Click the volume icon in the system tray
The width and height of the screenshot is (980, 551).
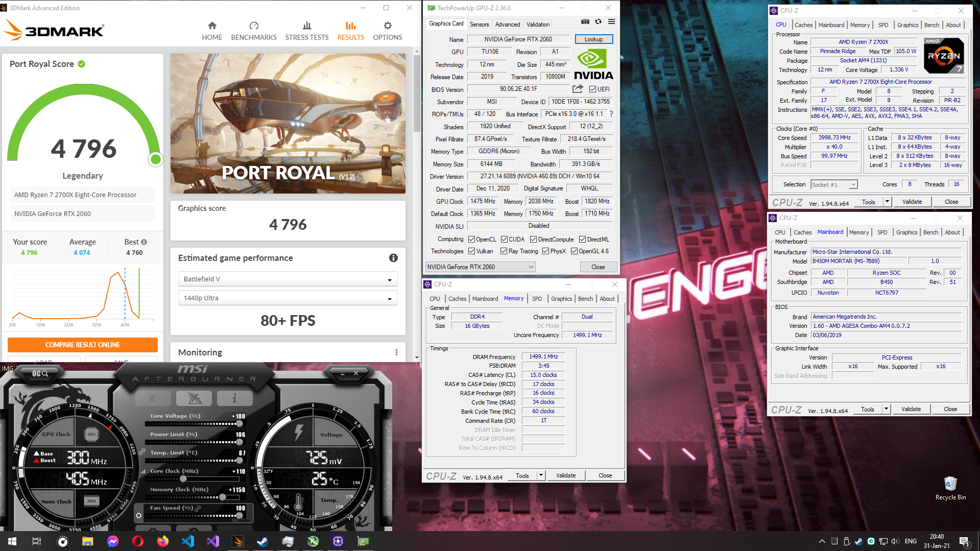[x=895, y=541]
